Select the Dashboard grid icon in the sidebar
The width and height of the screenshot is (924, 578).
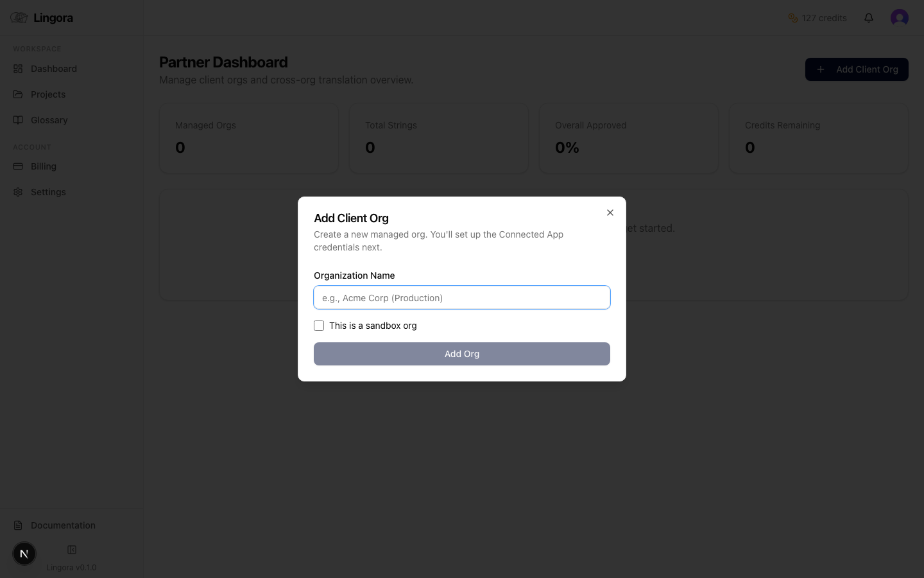coord(18,68)
